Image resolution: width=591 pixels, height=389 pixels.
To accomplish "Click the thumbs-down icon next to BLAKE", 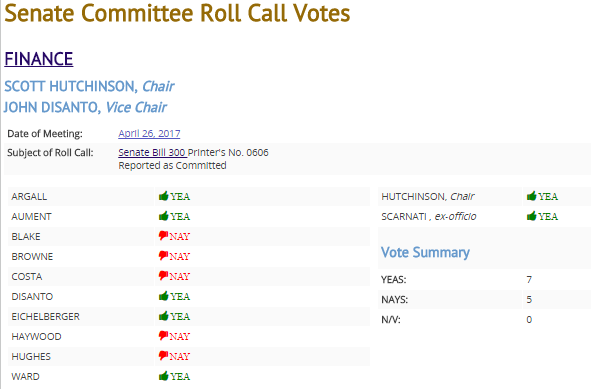I will (x=163, y=236).
